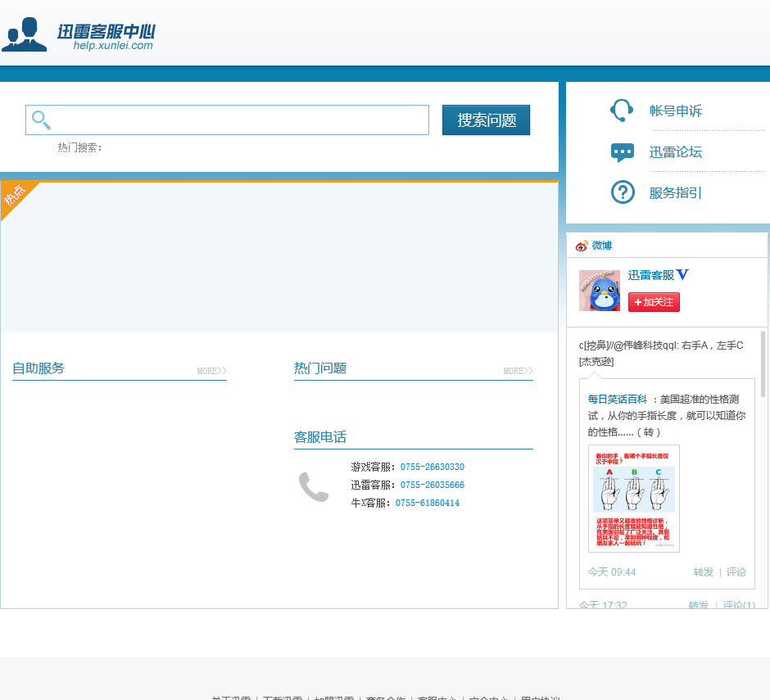
Task: Click the magnifier icon in search box
Action: click(41, 120)
